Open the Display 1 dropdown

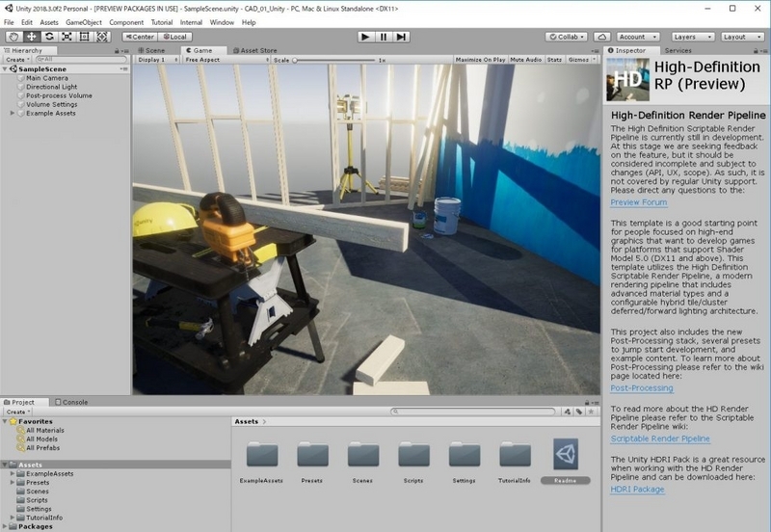coord(157,60)
